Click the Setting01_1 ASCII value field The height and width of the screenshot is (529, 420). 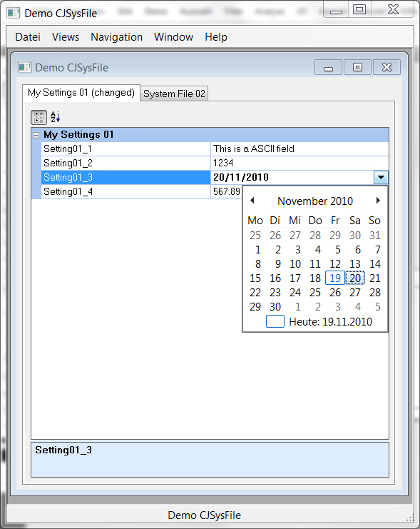(x=299, y=148)
